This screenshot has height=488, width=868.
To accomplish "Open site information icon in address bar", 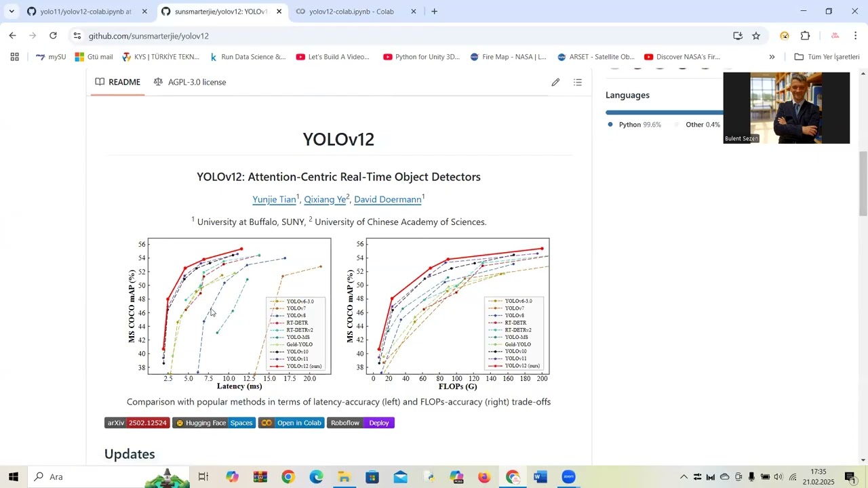I will click(x=77, y=36).
